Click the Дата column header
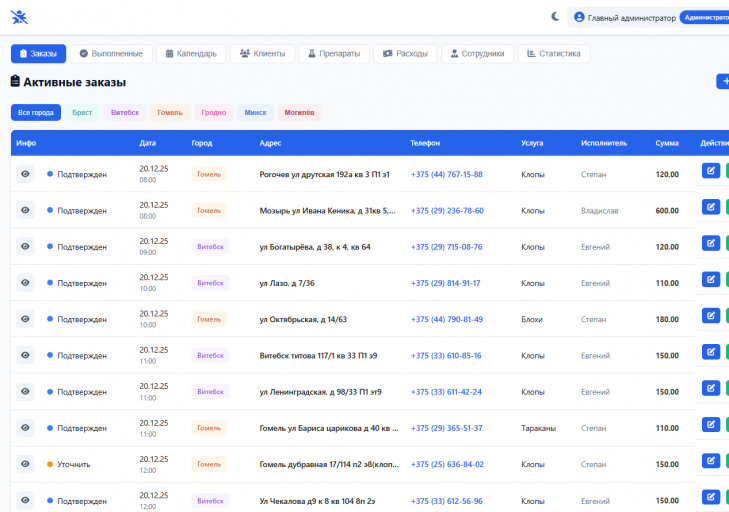 tap(148, 143)
